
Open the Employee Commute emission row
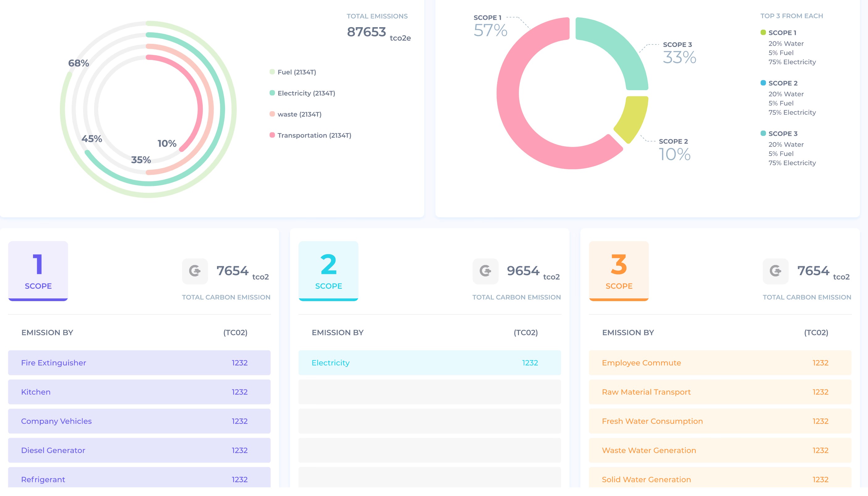720,363
